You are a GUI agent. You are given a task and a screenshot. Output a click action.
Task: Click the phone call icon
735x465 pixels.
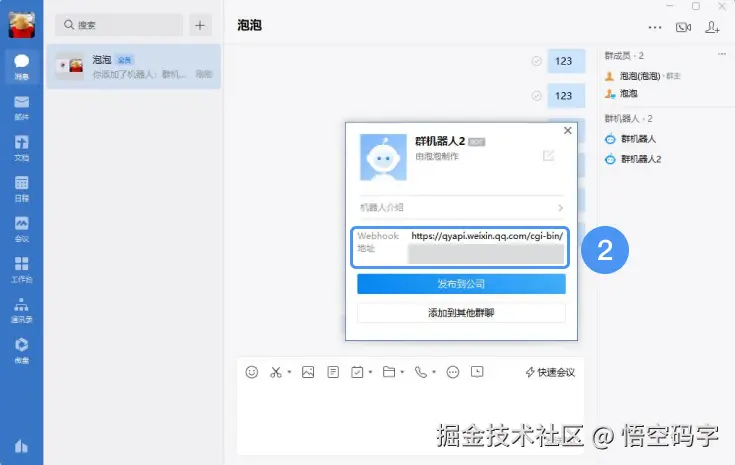[421, 372]
